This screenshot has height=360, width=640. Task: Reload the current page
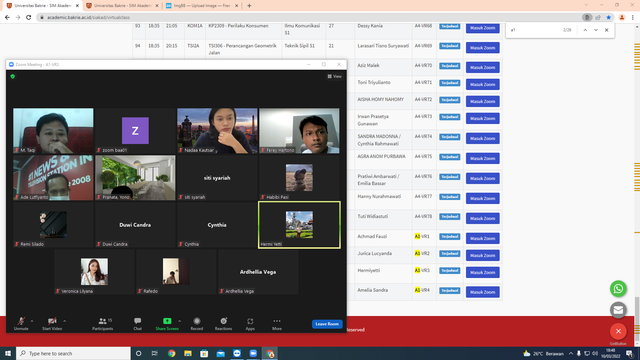[29, 18]
